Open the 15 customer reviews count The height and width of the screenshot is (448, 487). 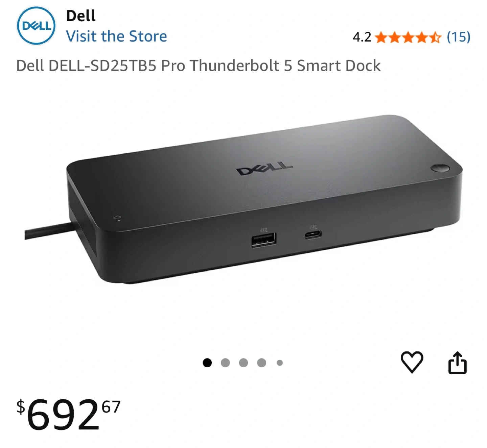459,37
